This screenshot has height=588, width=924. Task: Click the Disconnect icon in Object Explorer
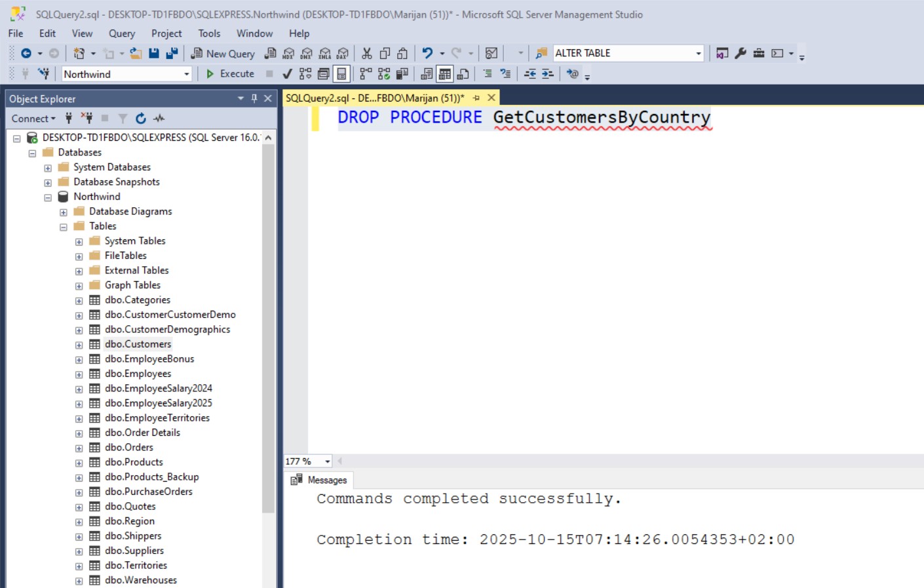pos(87,119)
